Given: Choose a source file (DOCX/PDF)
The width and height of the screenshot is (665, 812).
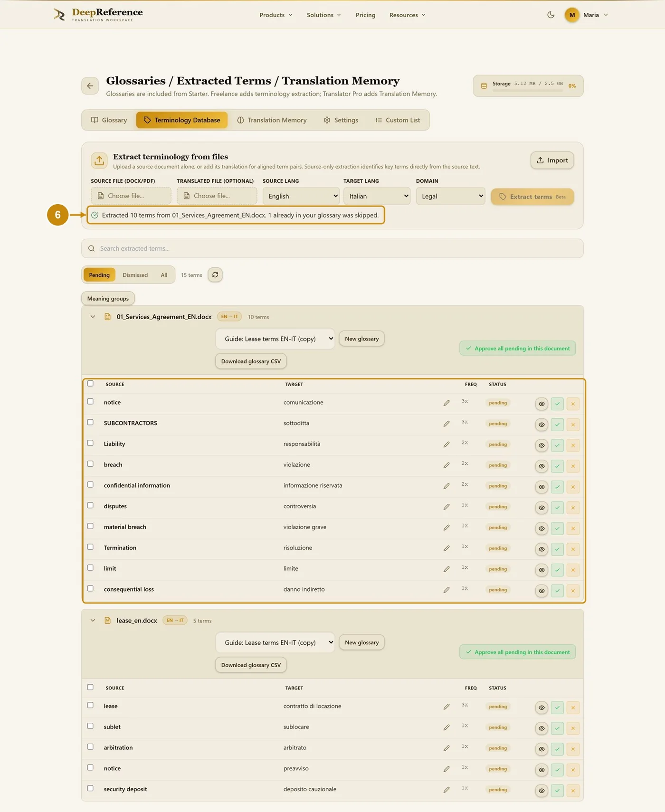Looking at the screenshot, I should click(131, 196).
